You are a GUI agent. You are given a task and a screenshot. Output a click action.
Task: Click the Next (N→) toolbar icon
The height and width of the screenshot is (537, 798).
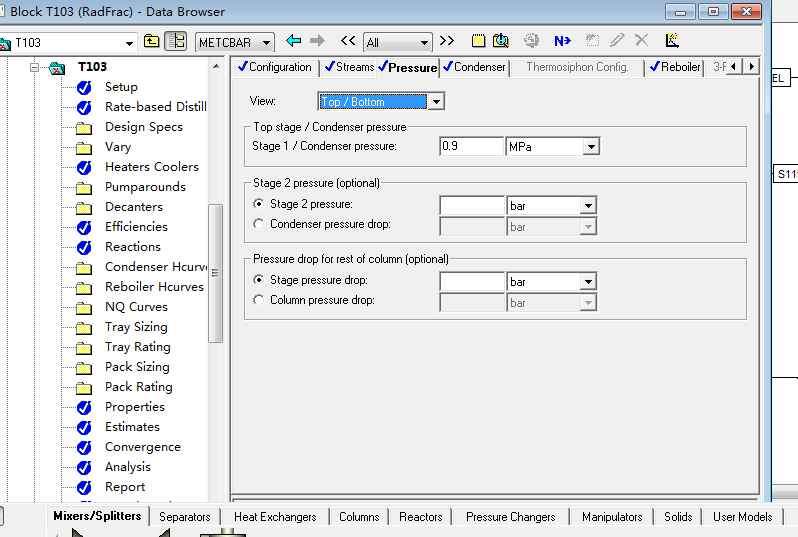click(562, 41)
